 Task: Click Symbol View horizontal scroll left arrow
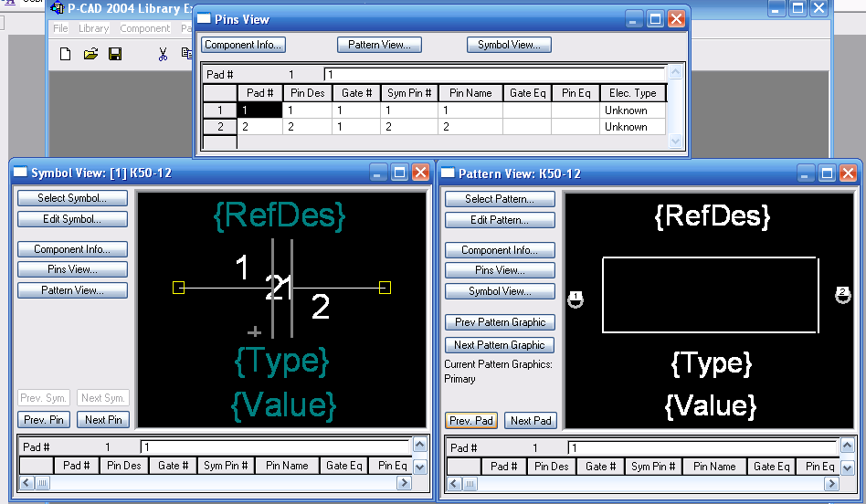tap(26, 483)
